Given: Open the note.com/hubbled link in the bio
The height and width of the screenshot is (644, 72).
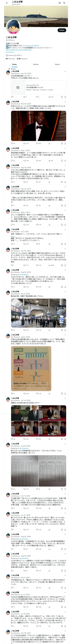Looking at the screenshot, I should (32, 46).
